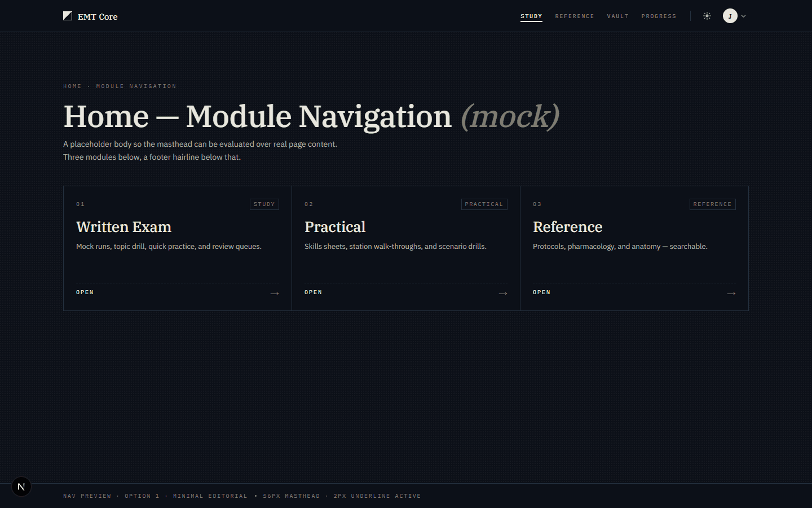The height and width of the screenshot is (508, 812).
Task: Click the Practical tag badge
Action: pyautogui.click(x=484, y=204)
